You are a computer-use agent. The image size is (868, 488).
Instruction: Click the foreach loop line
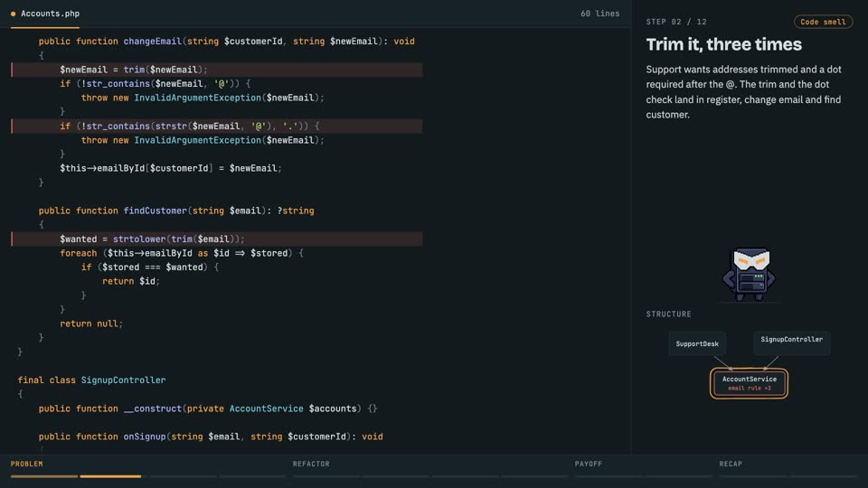coord(182,253)
